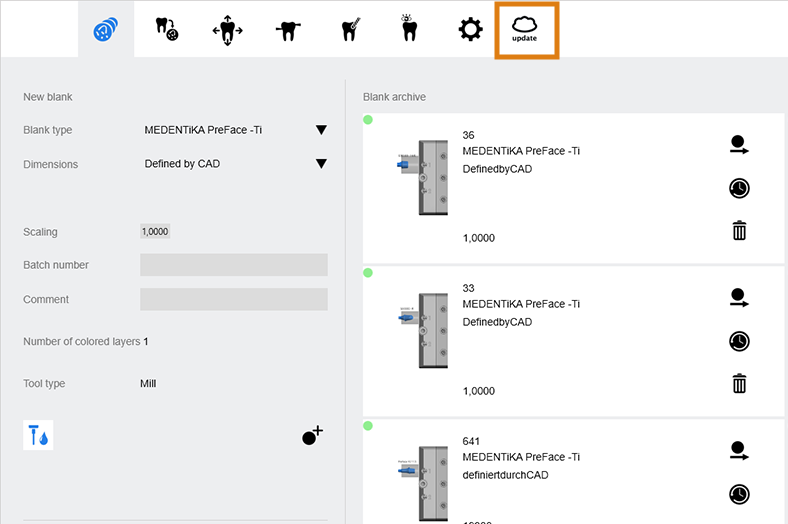This screenshot has width=788, height=524.
Task: Open history clock icon for blank 33
Action: tap(739, 341)
